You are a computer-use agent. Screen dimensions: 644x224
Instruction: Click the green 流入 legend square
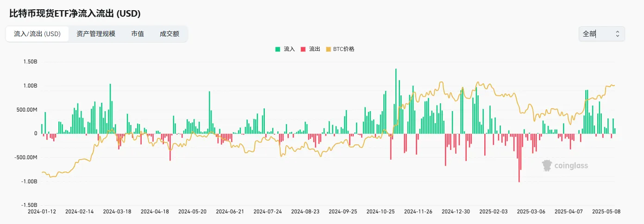[x=278, y=49]
